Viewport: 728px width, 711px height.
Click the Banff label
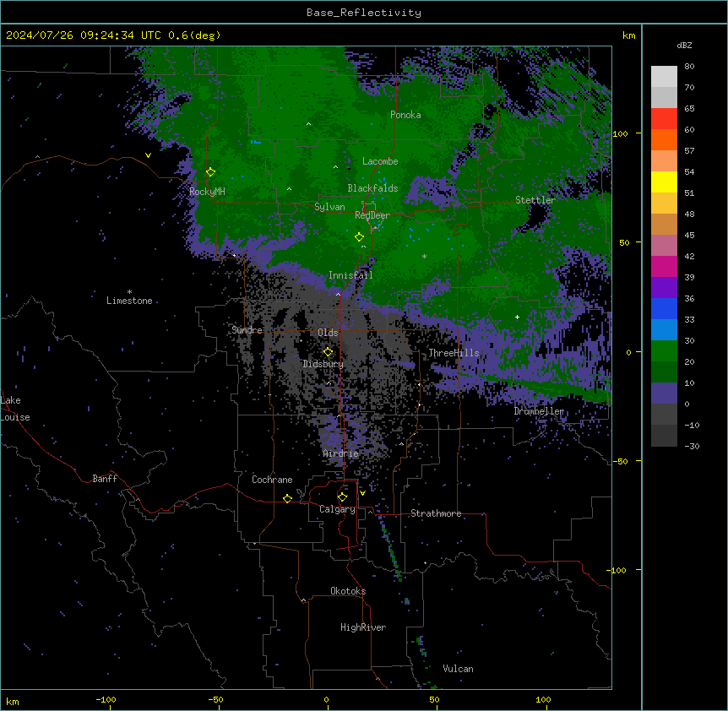(x=105, y=479)
